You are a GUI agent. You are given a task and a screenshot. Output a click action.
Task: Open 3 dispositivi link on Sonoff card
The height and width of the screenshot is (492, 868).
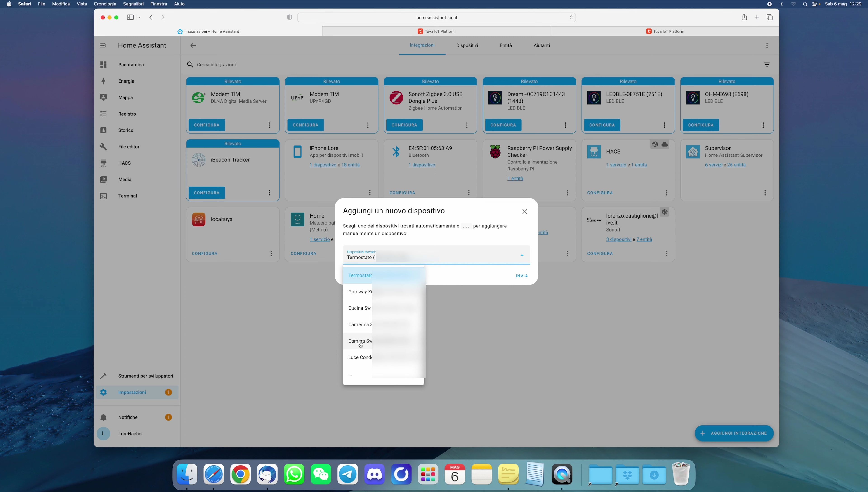pos(618,239)
